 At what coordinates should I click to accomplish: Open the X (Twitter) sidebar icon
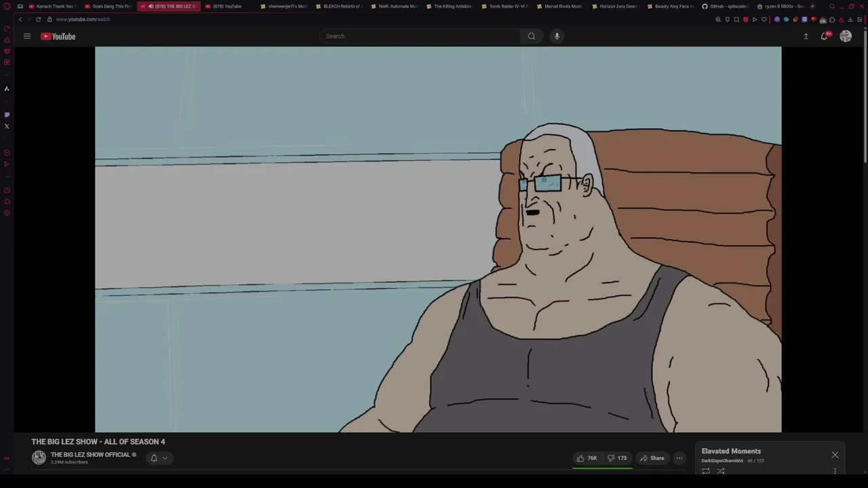(7, 126)
